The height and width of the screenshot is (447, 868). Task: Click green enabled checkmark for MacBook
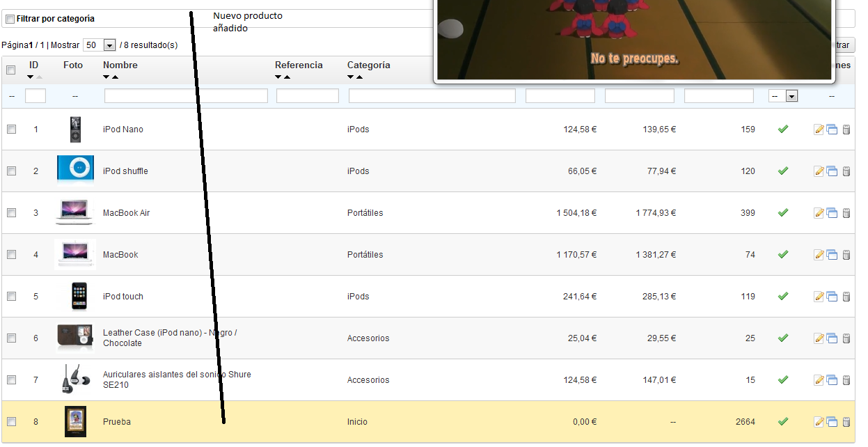[x=782, y=254]
